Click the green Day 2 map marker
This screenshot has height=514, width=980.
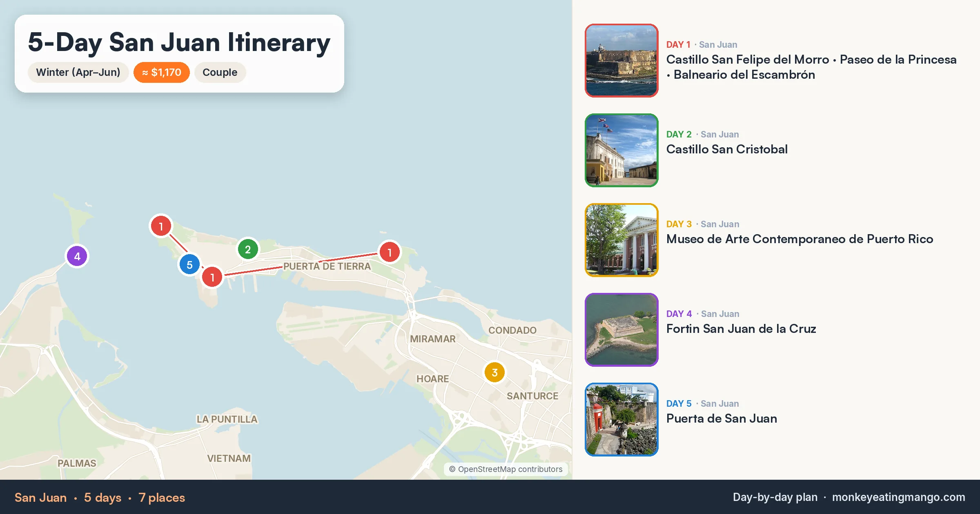point(248,249)
